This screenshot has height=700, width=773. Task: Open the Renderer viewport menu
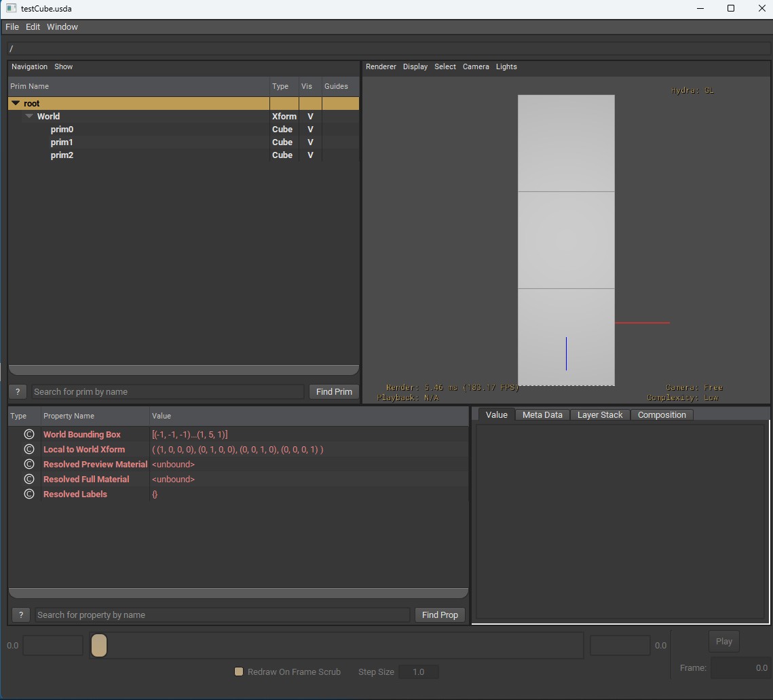point(381,66)
